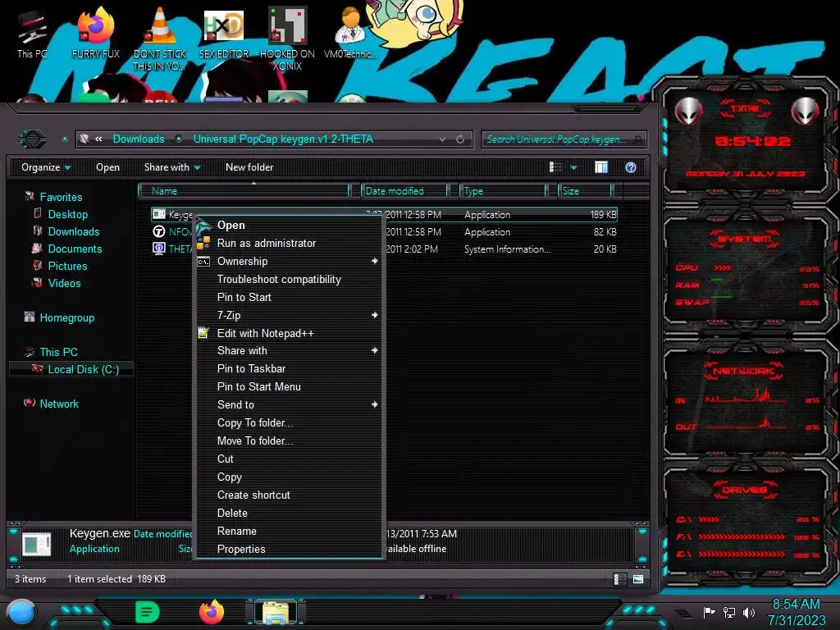
Task: Choose Create shortcut
Action: coord(289,495)
